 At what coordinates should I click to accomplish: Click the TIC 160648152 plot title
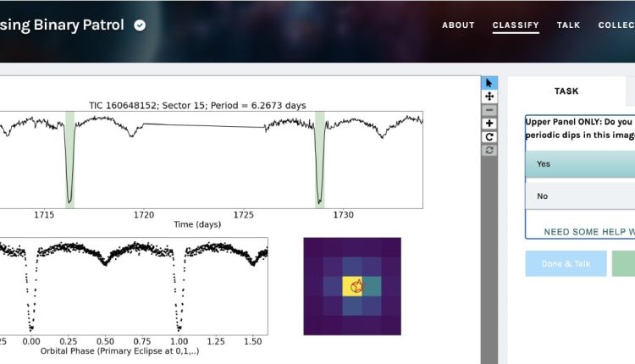(197, 106)
